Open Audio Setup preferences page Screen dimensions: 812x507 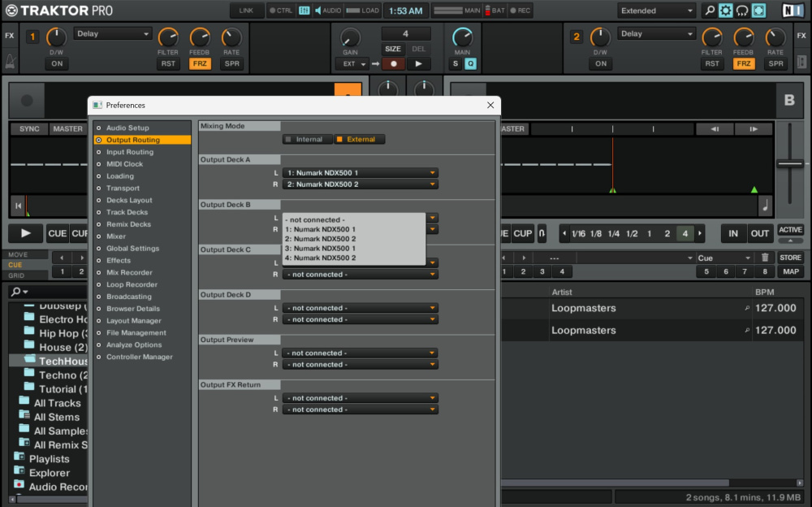tap(127, 128)
